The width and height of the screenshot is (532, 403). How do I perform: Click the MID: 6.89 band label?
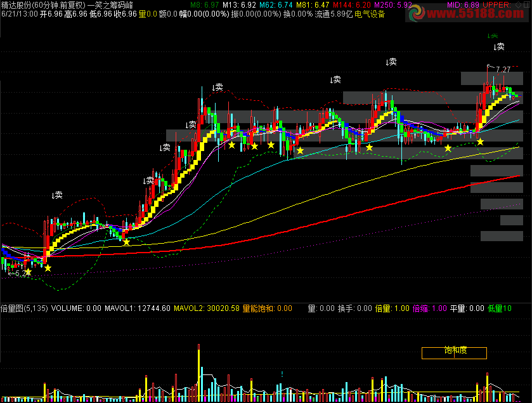463,5
